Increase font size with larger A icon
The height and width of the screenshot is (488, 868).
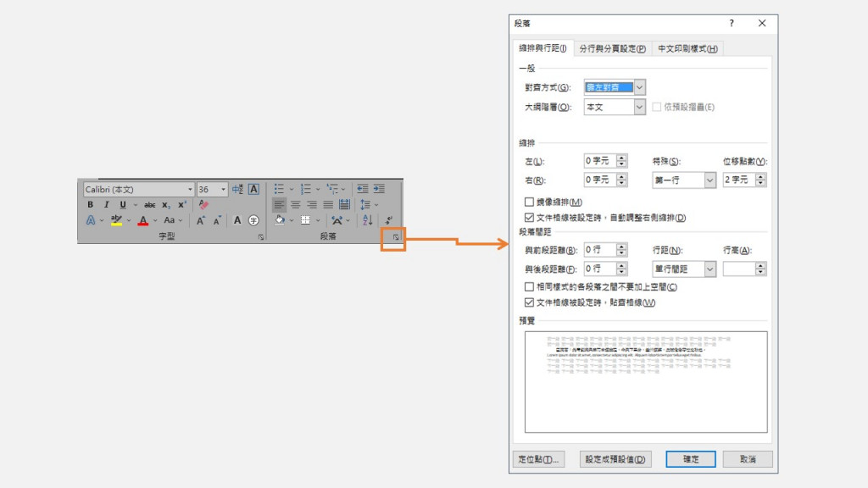(200, 221)
